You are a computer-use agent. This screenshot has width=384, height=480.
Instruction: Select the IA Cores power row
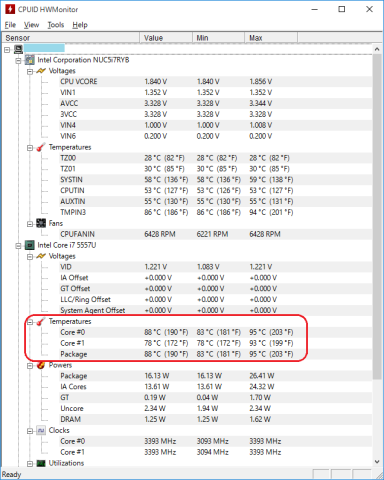click(215, 387)
